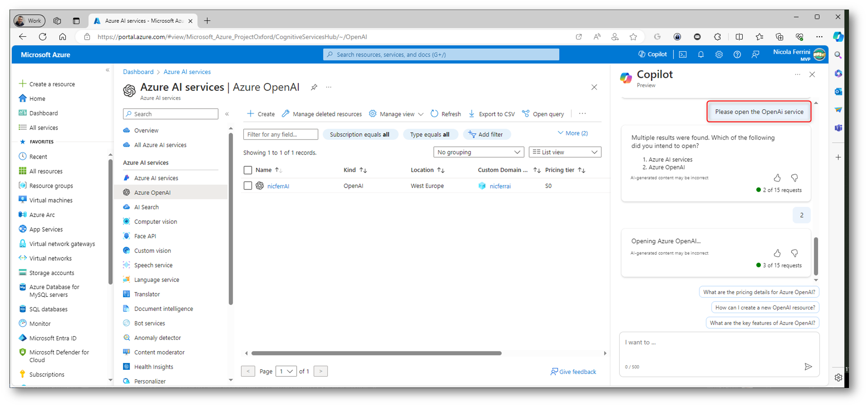The image size is (868, 407).
Task: Open the No grouping dropdown
Action: point(479,152)
